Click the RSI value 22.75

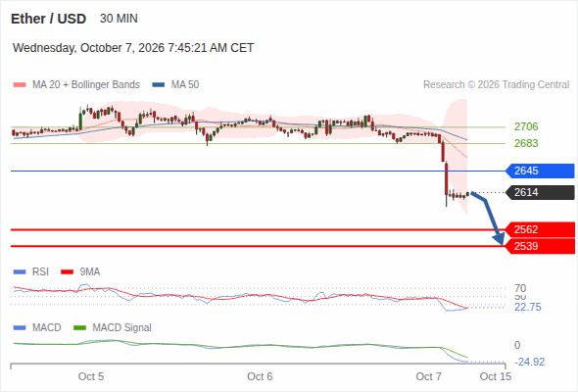pyautogui.click(x=528, y=307)
